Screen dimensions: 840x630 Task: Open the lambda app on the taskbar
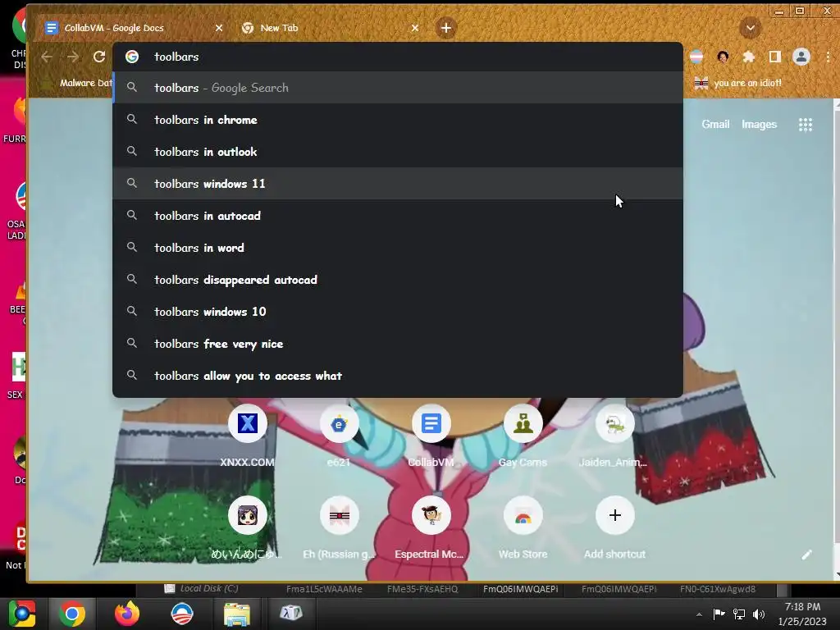(x=291, y=613)
